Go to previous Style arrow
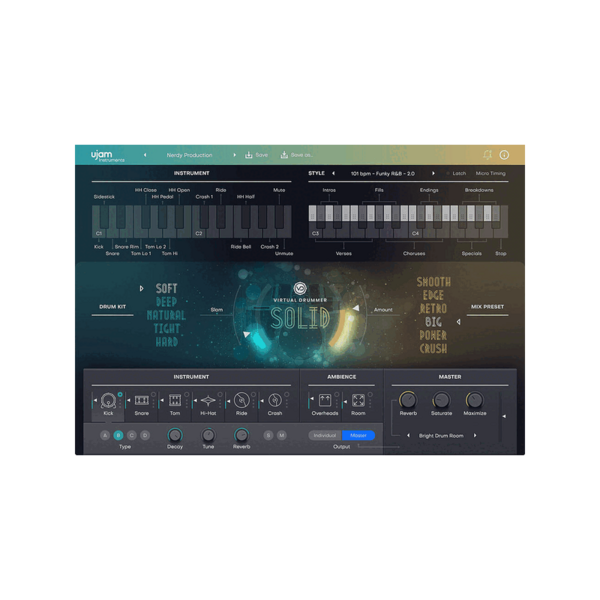Viewport: 600px width, 600px height. 333,173
